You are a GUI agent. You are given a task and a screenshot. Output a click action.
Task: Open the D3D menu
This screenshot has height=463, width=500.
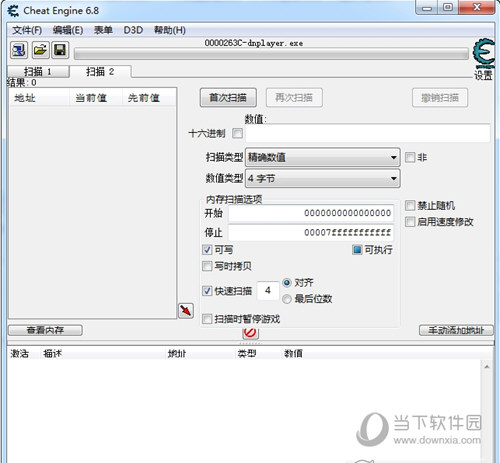tap(133, 30)
